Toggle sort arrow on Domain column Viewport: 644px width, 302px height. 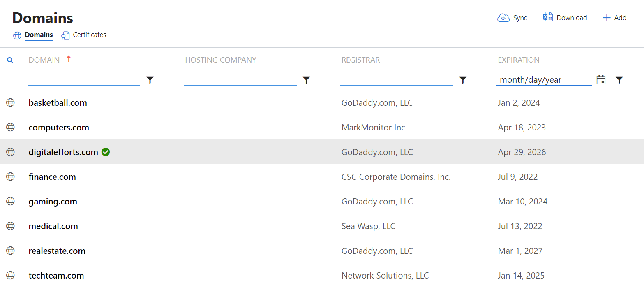(x=69, y=59)
